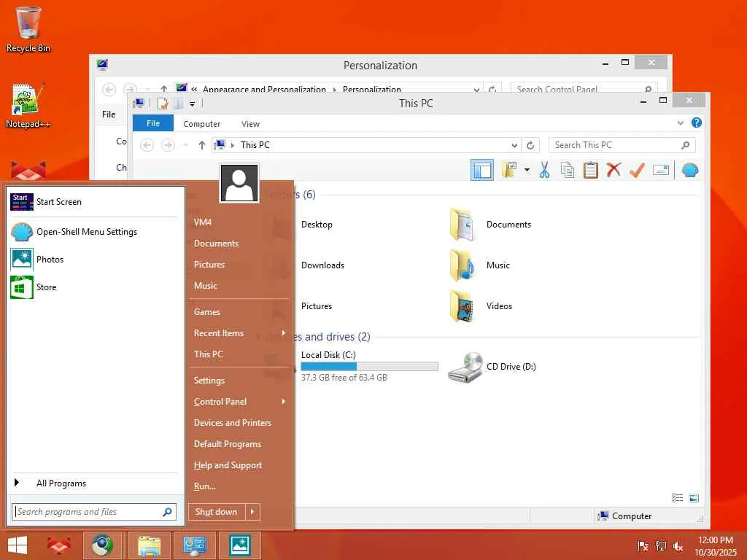Open quick access toolbar customize dropdown

tap(192, 104)
